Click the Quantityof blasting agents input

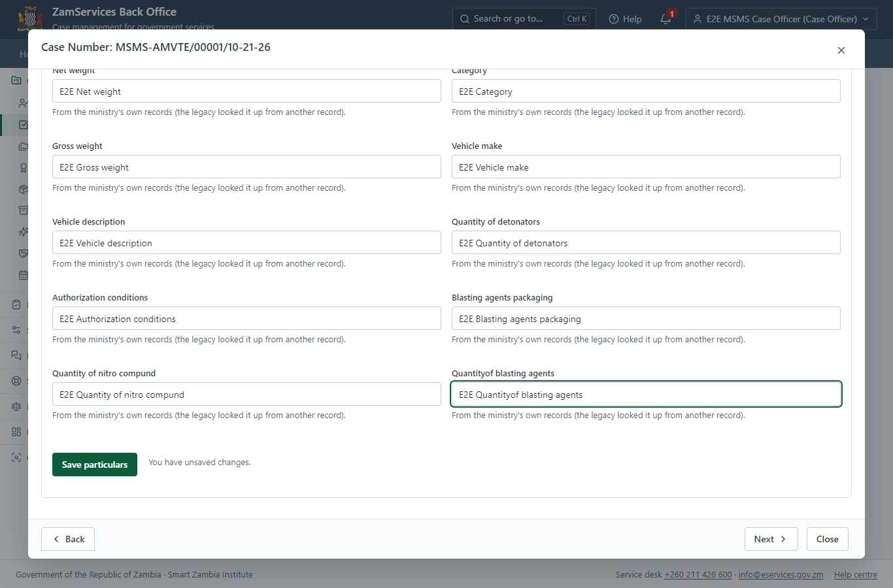click(x=646, y=394)
